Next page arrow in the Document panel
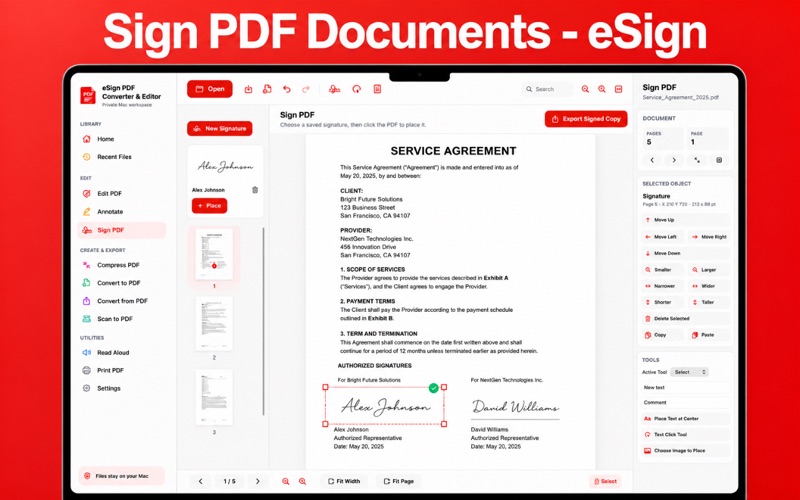Viewport: 800px width, 500px height. pos(674,160)
